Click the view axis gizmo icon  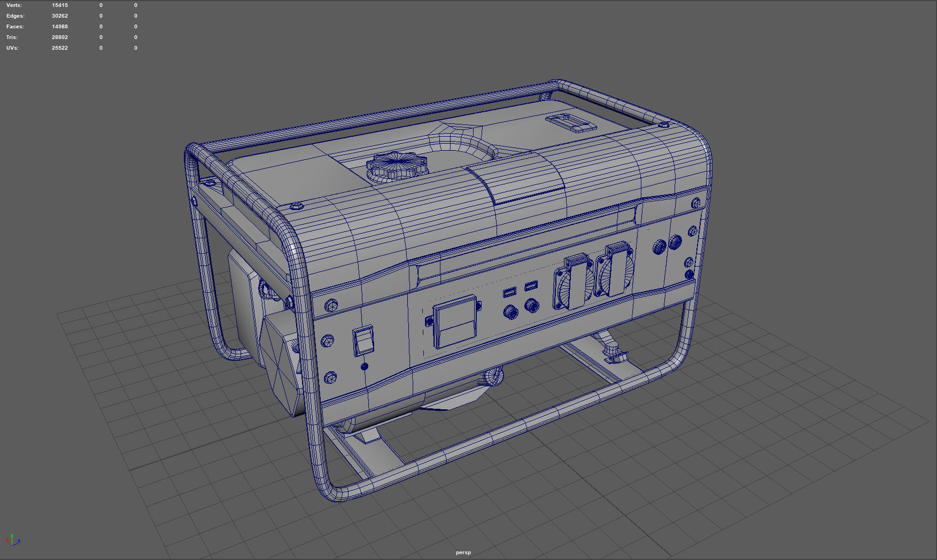(x=14, y=540)
